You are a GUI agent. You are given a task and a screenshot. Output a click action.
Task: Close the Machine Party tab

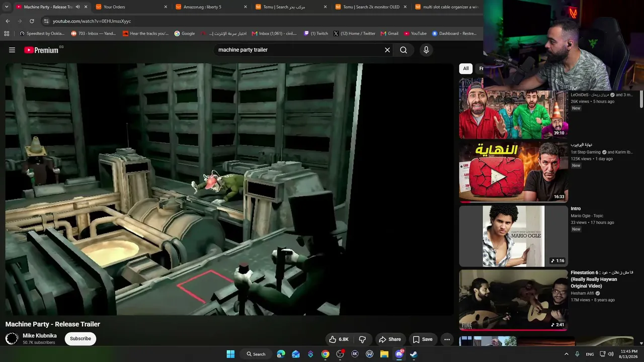(x=86, y=7)
